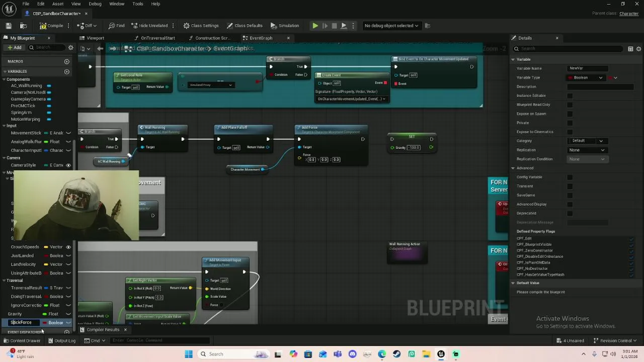
Task: Toggle visibility eye for CrouchSpeeds variable
Action: [68, 247]
